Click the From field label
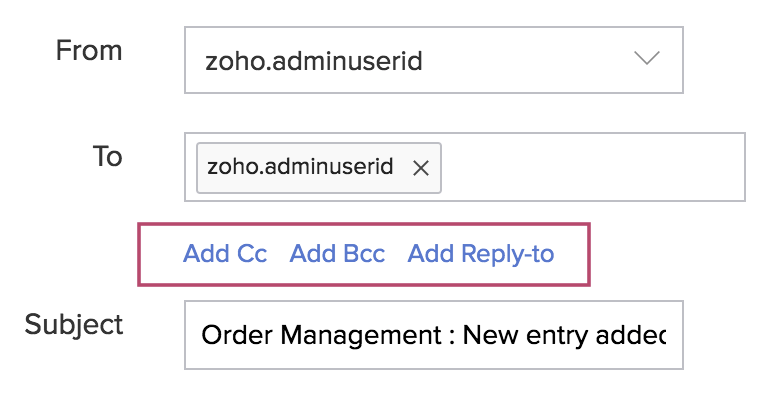 pos(89,50)
